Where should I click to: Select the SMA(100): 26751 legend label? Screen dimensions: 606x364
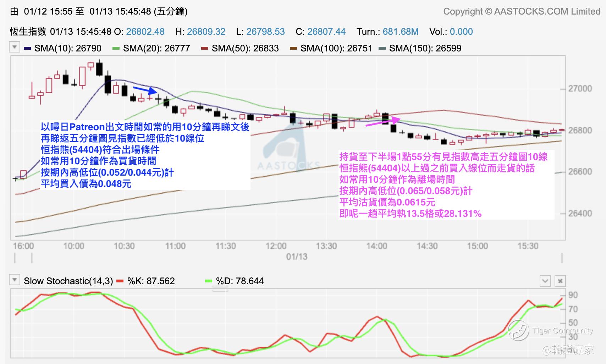pos(336,48)
